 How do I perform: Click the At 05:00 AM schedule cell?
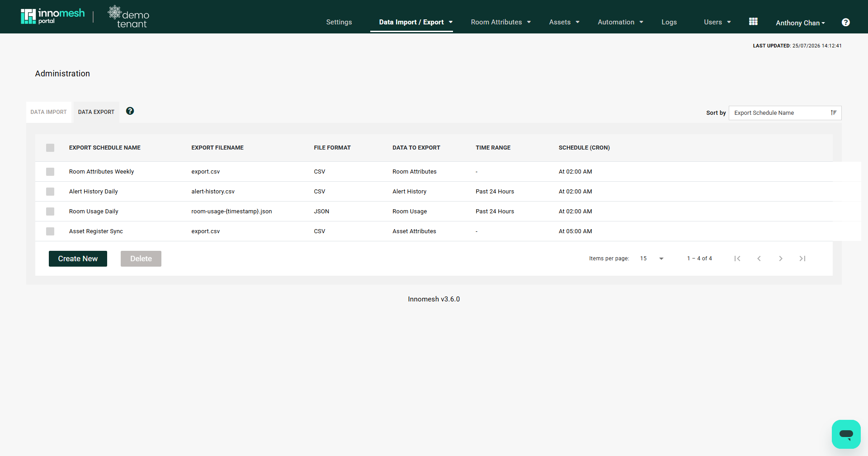click(x=575, y=231)
